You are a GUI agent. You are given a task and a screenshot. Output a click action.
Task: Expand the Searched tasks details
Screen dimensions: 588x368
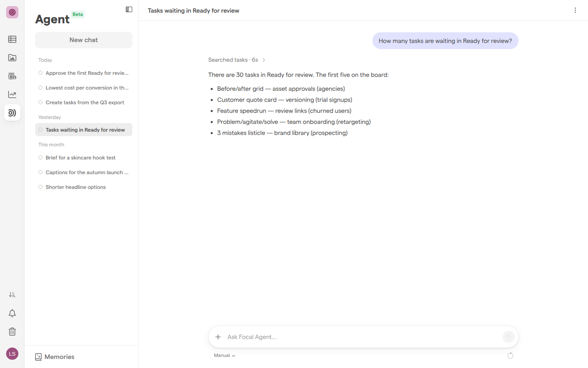[x=237, y=60]
